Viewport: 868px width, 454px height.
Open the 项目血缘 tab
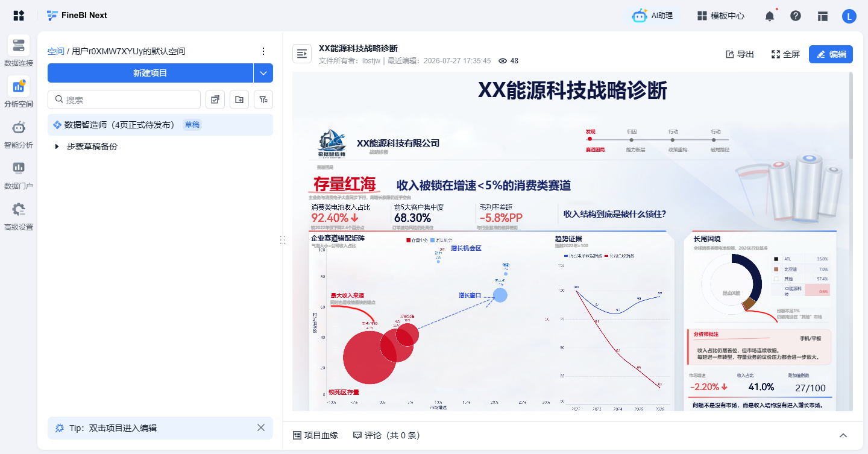click(315, 435)
